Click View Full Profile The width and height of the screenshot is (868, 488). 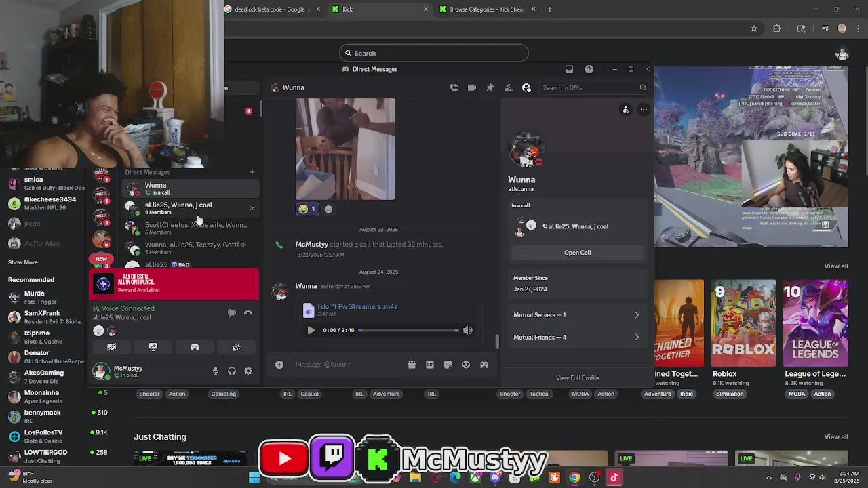(x=578, y=378)
